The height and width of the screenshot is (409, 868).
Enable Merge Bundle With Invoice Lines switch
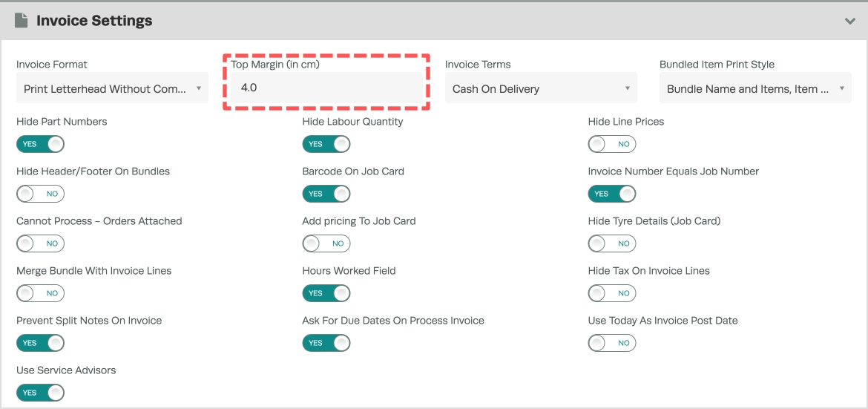pyautogui.click(x=40, y=293)
